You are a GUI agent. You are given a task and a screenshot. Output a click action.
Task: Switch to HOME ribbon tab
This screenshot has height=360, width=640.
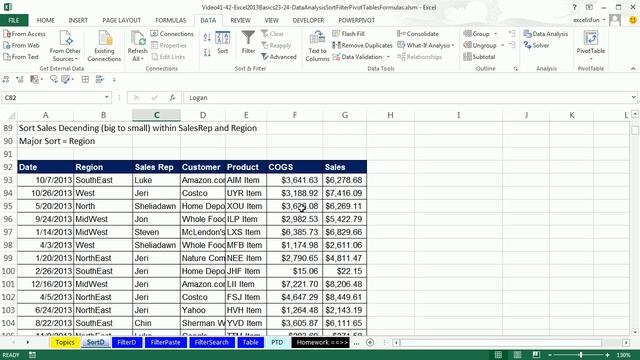[45, 20]
